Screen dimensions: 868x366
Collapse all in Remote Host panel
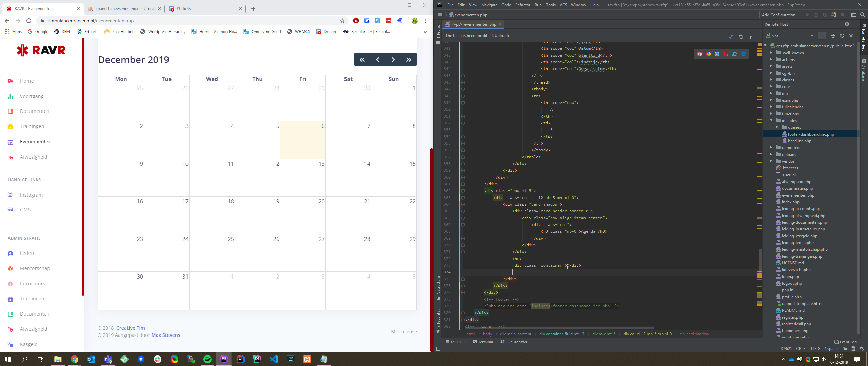pyautogui.click(x=833, y=36)
